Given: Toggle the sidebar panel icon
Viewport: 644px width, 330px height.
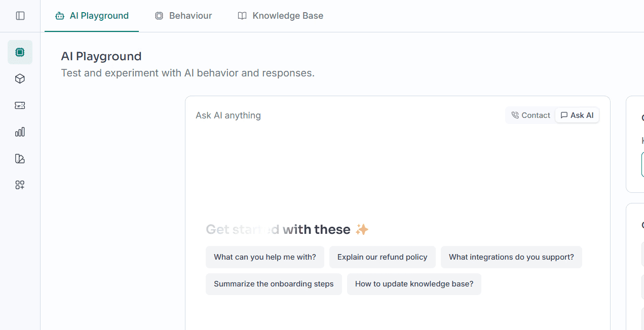Looking at the screenshot, I should 20,16.
